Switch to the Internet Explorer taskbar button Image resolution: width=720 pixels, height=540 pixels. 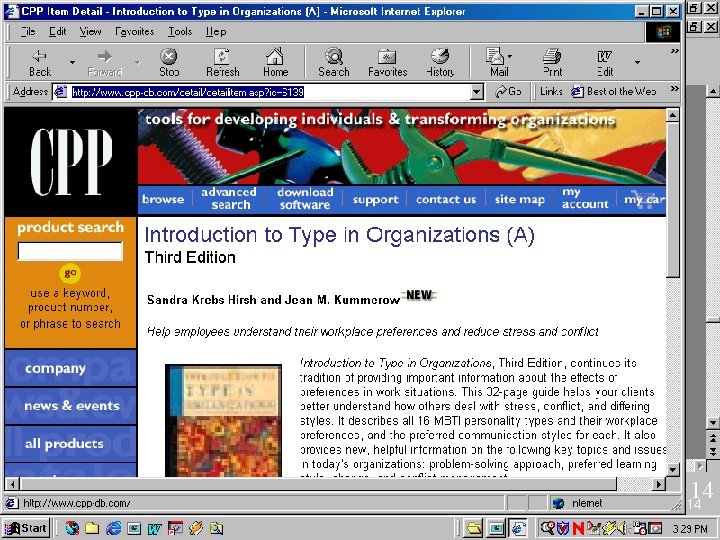click(518, 529)
